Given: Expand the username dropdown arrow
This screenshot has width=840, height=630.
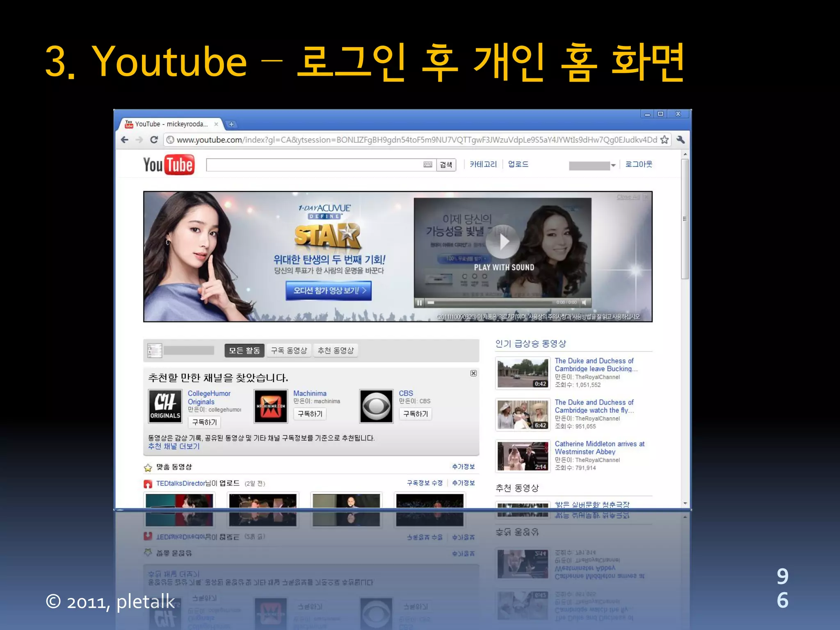Looking at the screenshot, I should [x=613, y=166].
